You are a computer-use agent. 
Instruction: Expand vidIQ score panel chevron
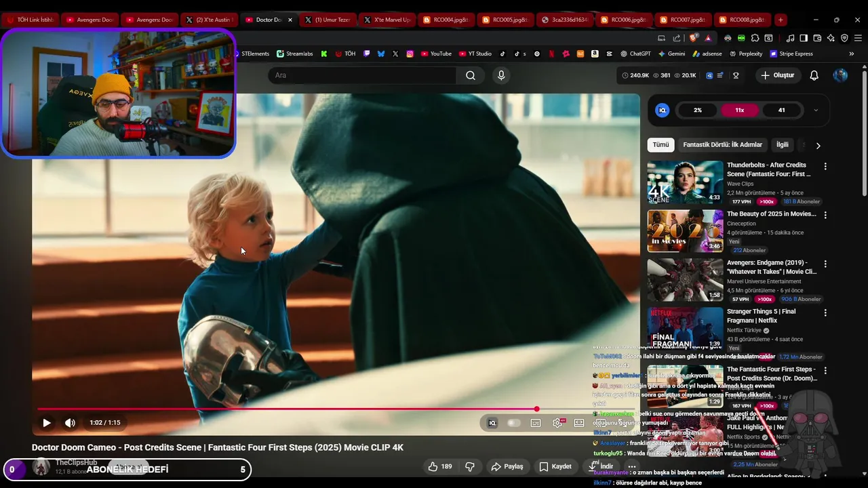816,110
